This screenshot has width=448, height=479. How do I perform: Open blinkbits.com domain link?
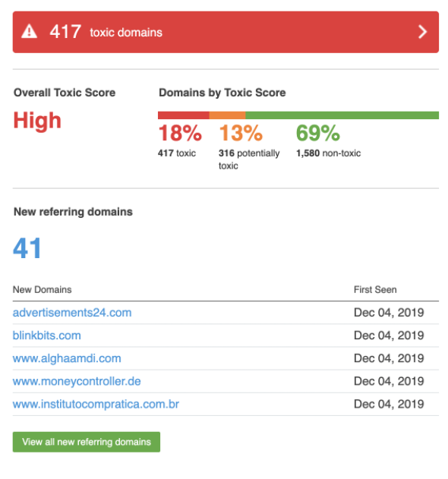(x=47, y=336)
